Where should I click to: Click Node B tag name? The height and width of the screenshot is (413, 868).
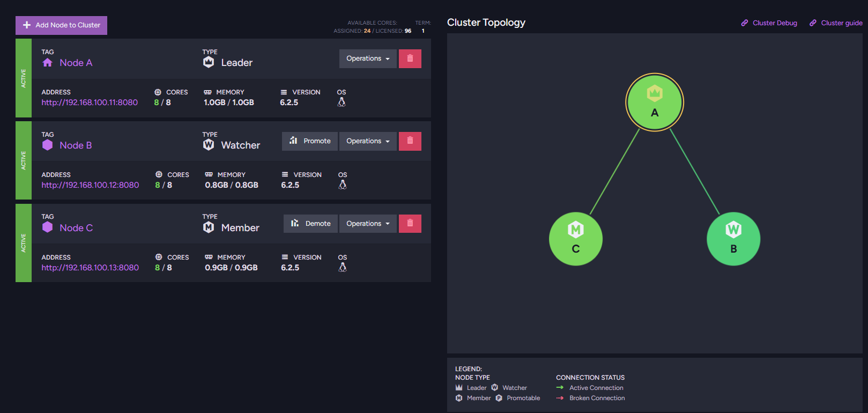click(x=76, y=145)
